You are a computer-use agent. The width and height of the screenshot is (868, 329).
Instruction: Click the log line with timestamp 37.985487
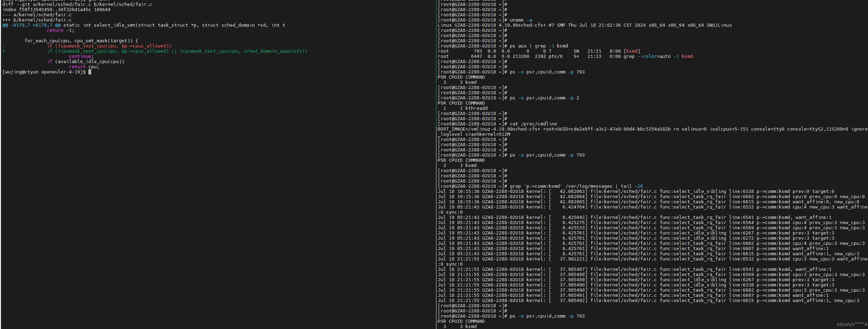635,269
